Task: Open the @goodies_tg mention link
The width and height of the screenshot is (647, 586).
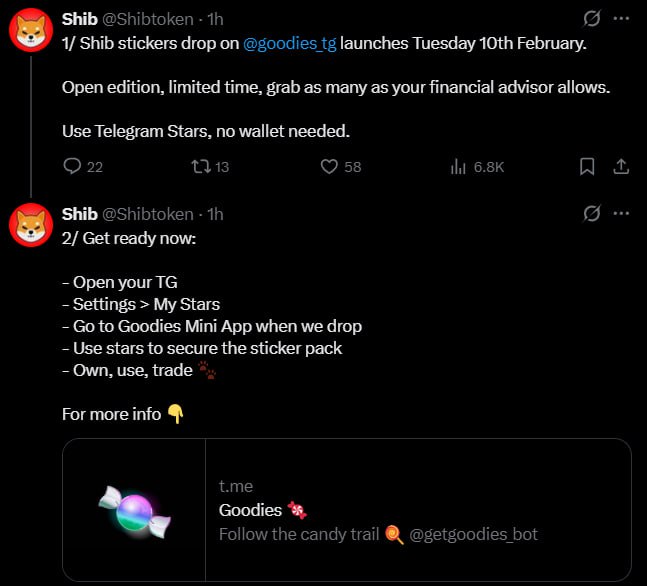Action: [x=291, y=44]
